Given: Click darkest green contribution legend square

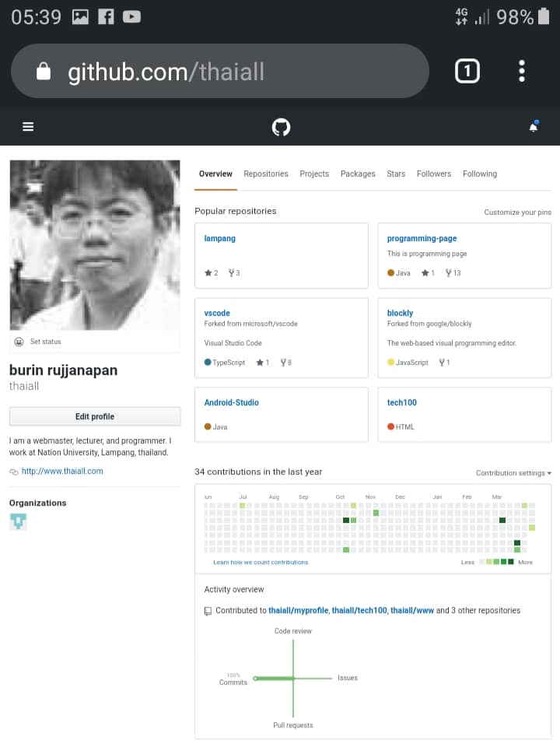Looking at the screenshot, I should pyautogui.click(x=510, y=561).
